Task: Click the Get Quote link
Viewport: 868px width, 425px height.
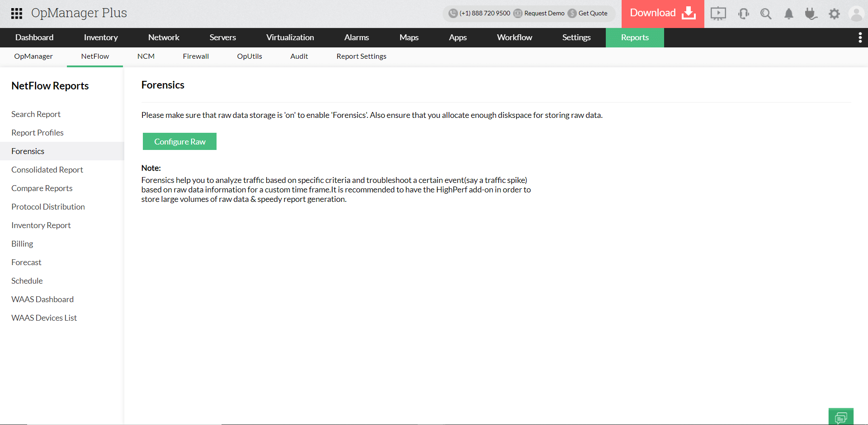Action: (x=593, y=13)
